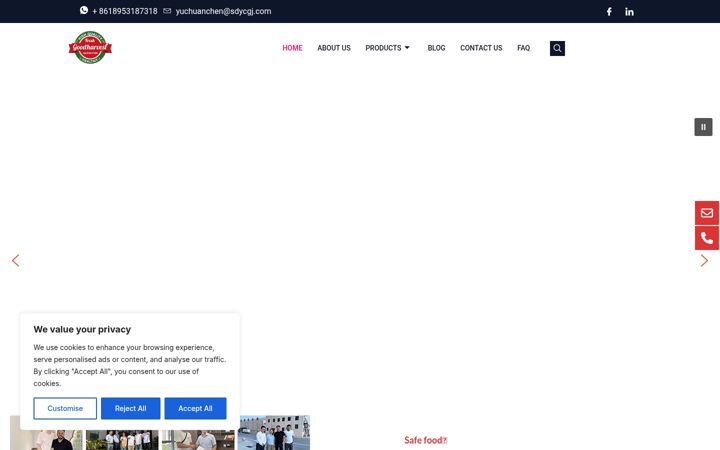
Task: Expand the PRODUCTS dropdown arrow
Action: (x=407, y=48)
